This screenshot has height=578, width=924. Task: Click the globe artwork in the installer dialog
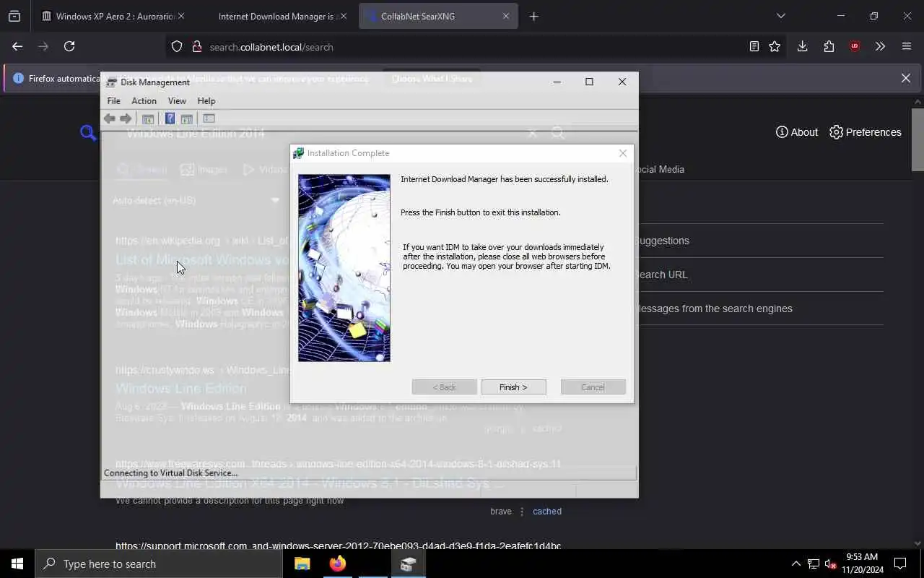coord(344,268)
